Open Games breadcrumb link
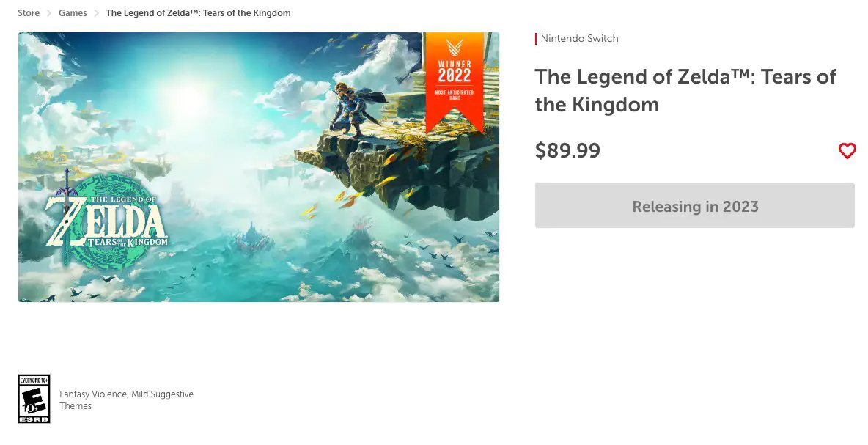 pos(73,12)
